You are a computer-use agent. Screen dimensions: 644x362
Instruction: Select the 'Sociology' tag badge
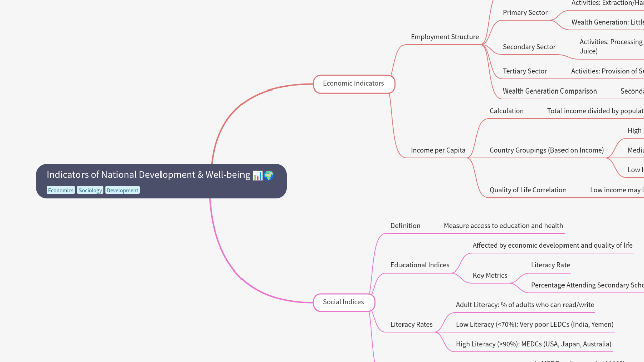[x=90, y=190]
